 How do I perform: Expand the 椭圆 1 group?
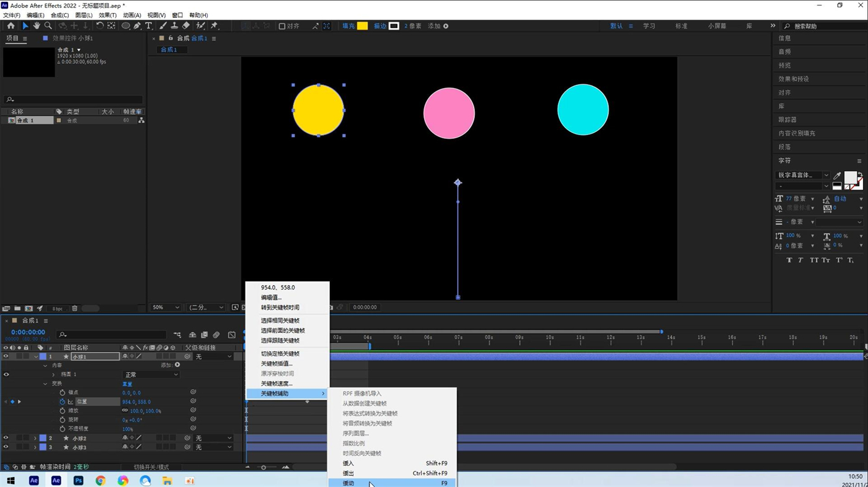pyautogui.click(x=53, y=374)
